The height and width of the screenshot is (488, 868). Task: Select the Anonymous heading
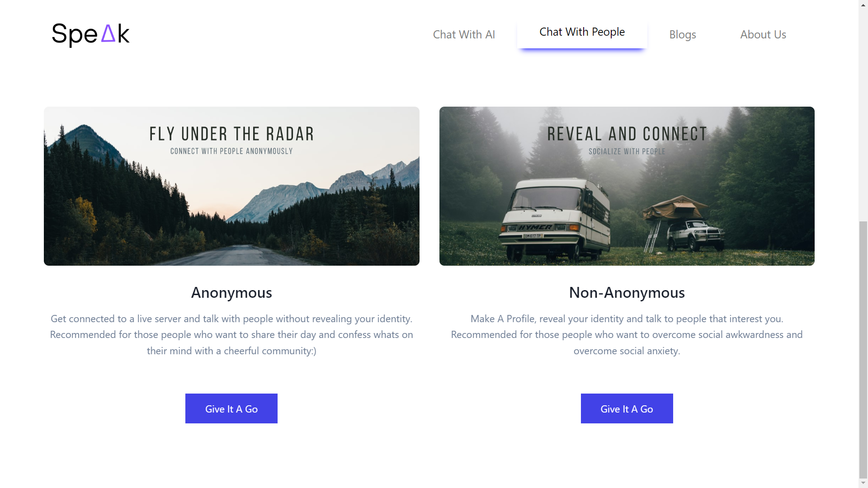pyautogui.click(x=231, y=293)
